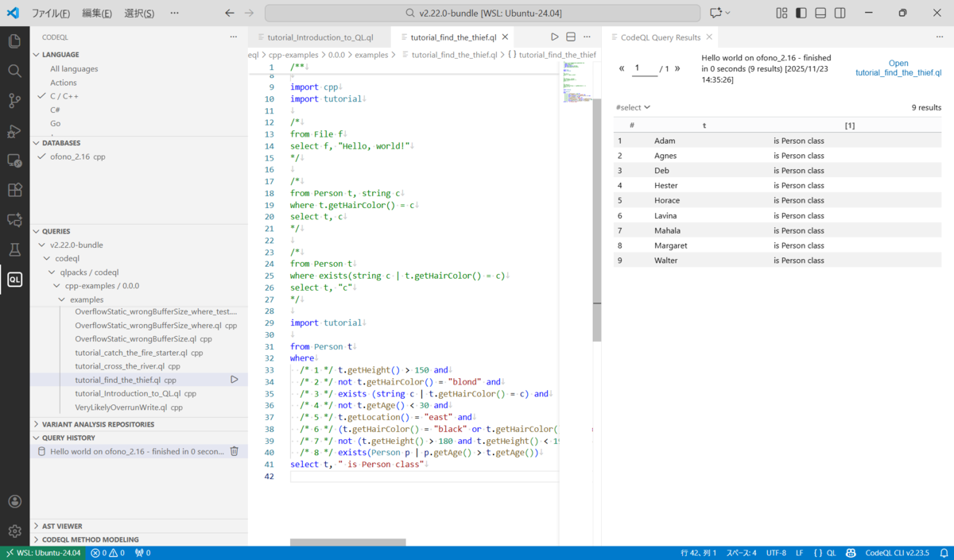Image resolution: width=954 pixels, height=560 pixels.
Task: Go to the previous results page
Action: point(622,68)
